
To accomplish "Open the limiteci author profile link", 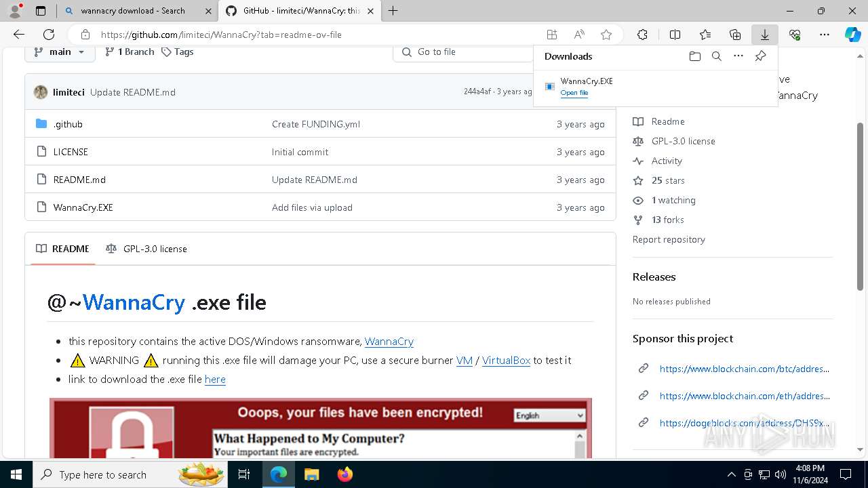I will pyautogui.click(x=68, y=92).
